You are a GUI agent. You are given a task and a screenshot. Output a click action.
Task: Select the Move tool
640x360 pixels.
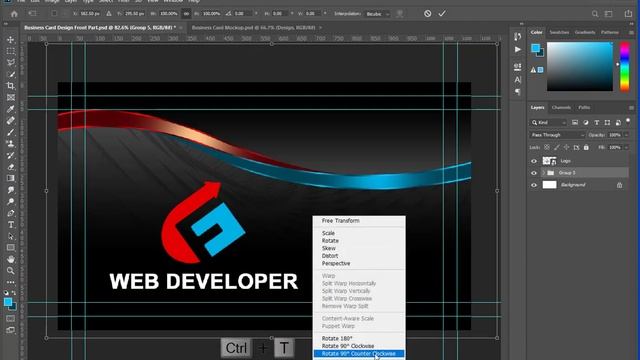point(11,40)
